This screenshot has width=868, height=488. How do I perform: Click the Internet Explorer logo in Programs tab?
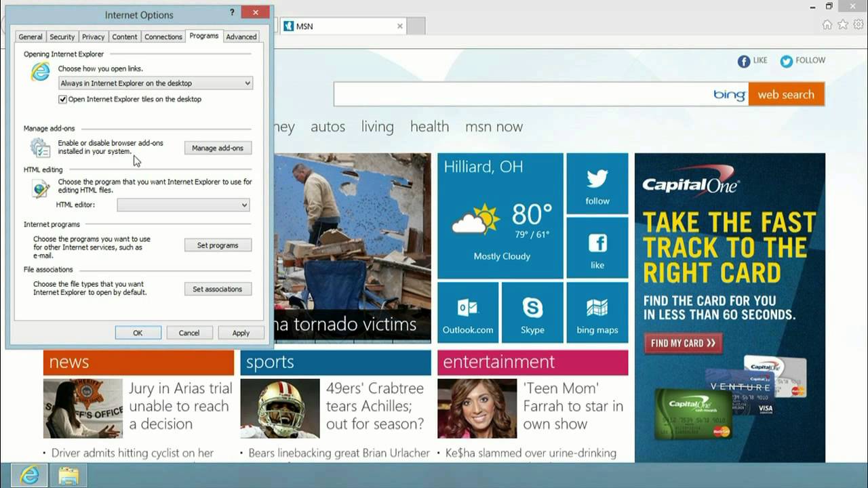(x=41, y=71)
